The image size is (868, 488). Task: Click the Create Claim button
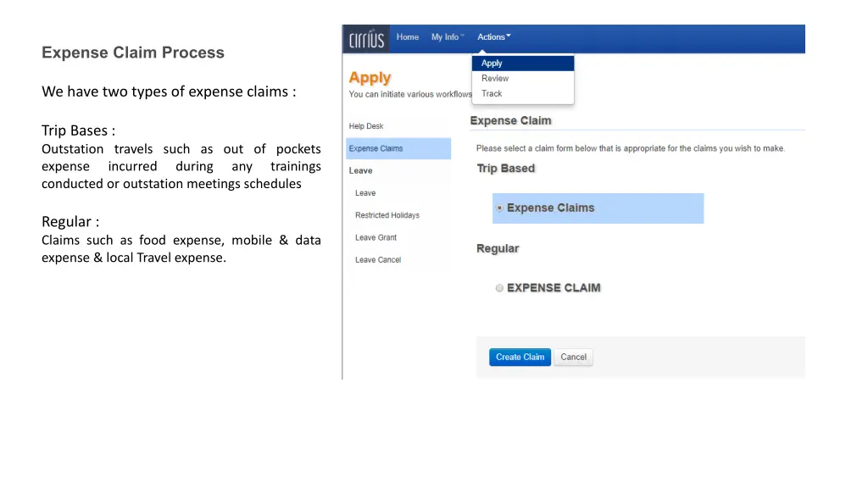click(520, 358)
